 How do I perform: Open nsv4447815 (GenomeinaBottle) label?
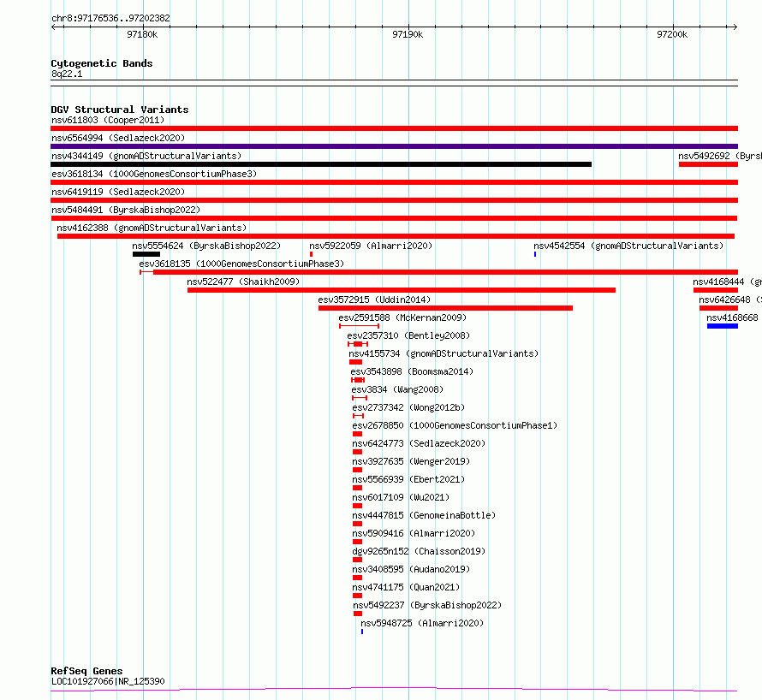(x=425, y=515)
